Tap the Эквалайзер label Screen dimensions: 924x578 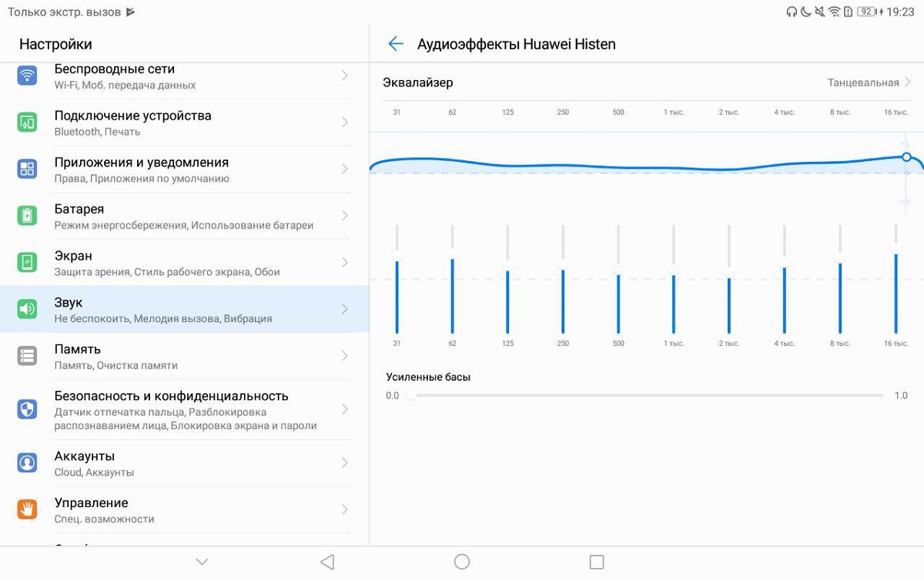[x=418, y=82]
